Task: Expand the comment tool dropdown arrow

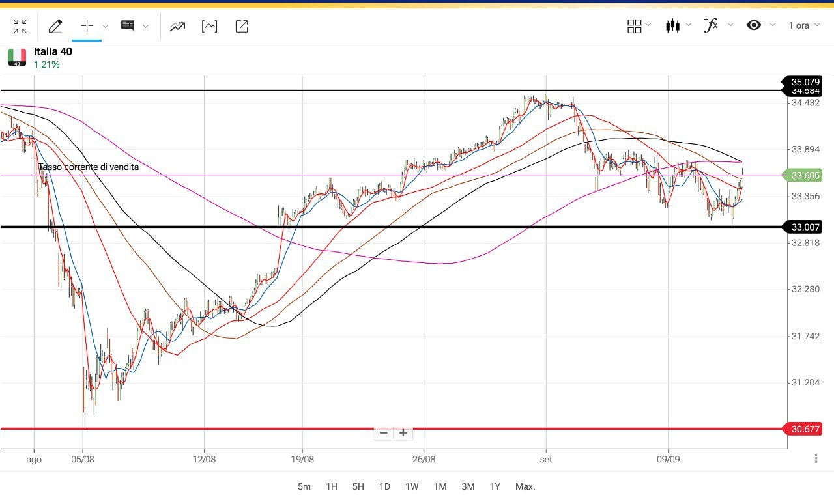Action: coord(145,27)
